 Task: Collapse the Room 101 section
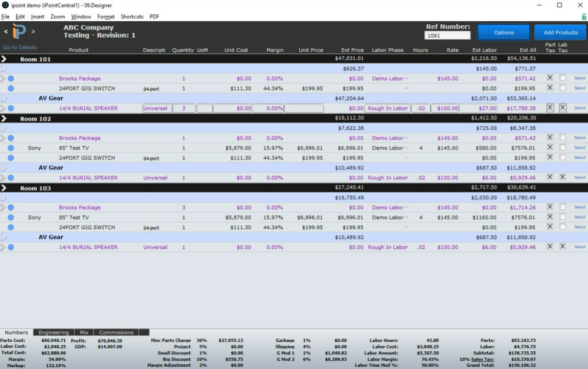4,59
